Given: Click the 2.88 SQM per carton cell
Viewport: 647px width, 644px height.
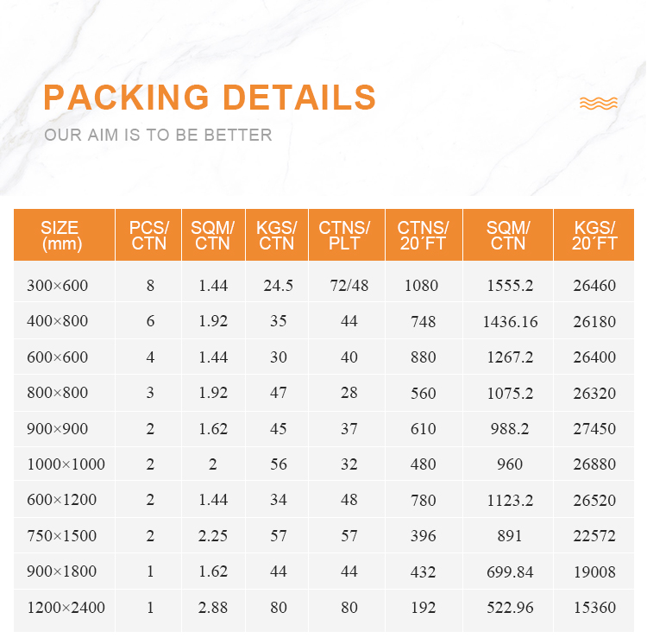Looking at the screenshot, I should click(213, 608).
